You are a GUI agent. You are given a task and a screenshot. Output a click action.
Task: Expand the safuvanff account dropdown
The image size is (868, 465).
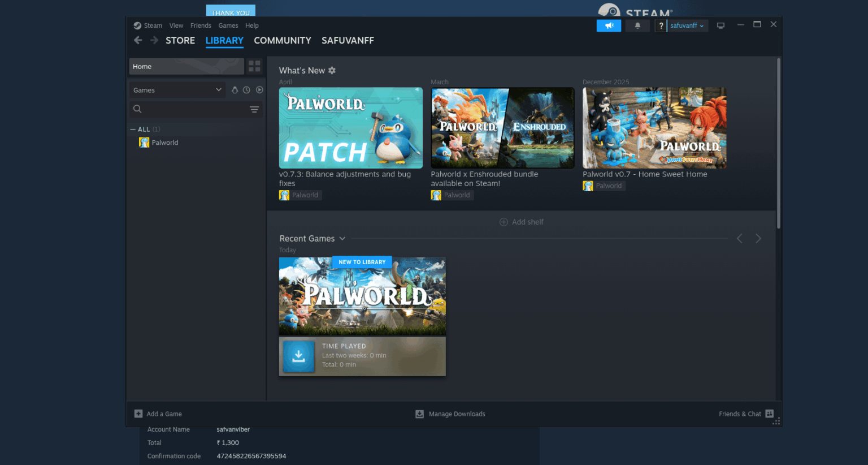[687, 25]
